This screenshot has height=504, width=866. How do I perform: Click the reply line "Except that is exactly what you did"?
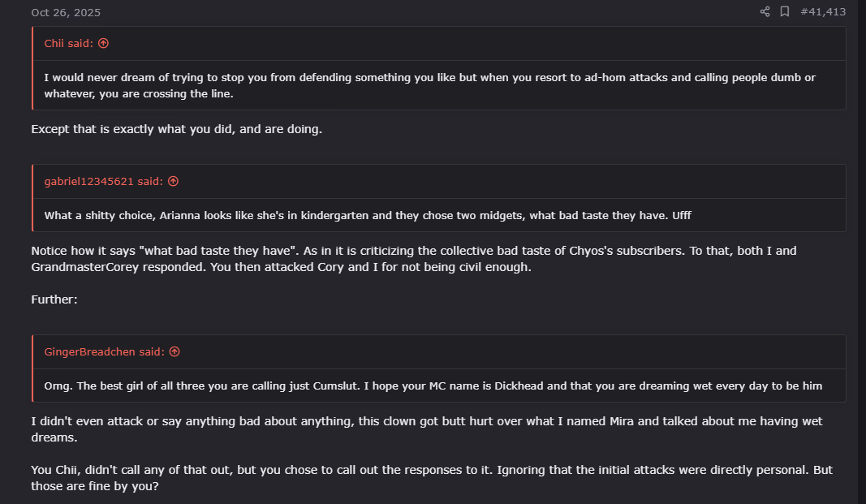pos(176,129)
